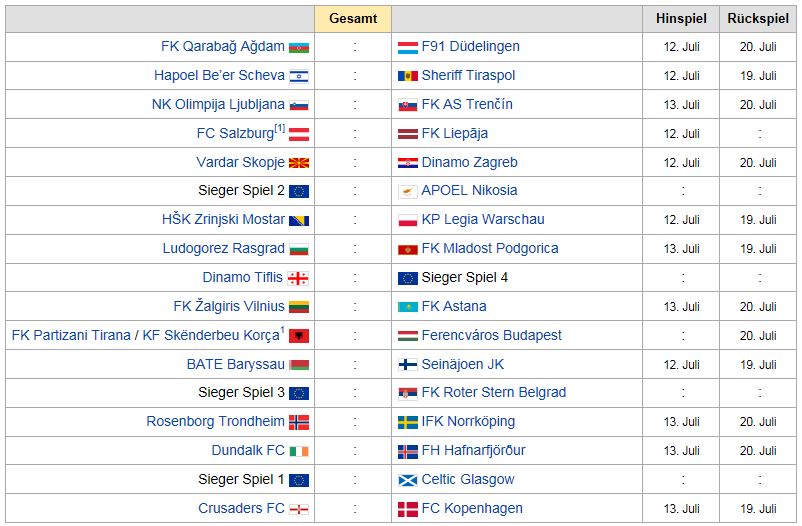Click the Iceland flag next to FH Hafnarfjörður
The width and height of the screenshot is (802, 526).
(x=408, y=451)
